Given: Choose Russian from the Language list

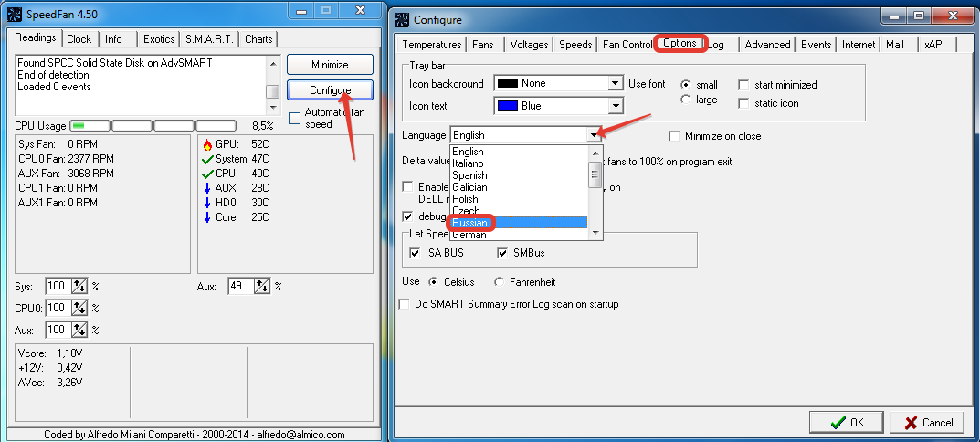Looking at the screenshot, I should [x=470, y=223].
